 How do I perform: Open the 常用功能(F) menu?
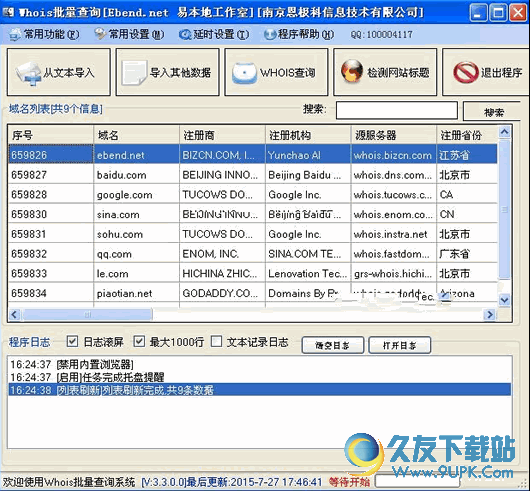pyautogui.click(x=44, y=34)
